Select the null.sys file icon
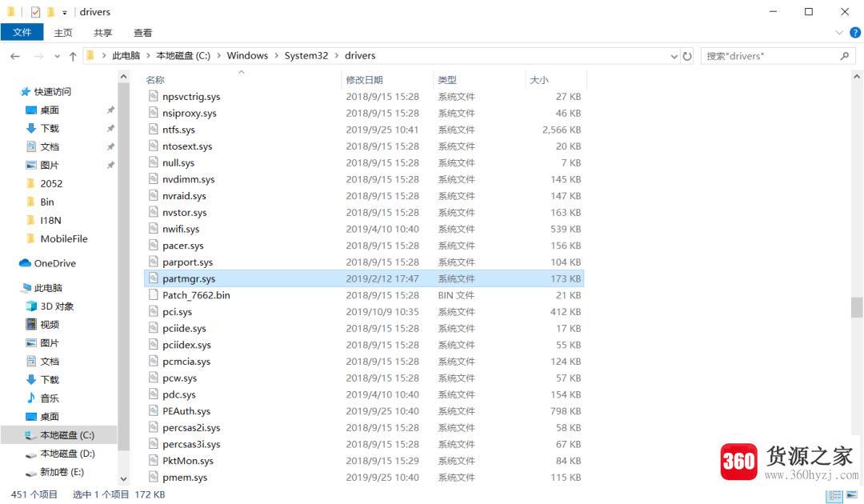 (153, 162)
